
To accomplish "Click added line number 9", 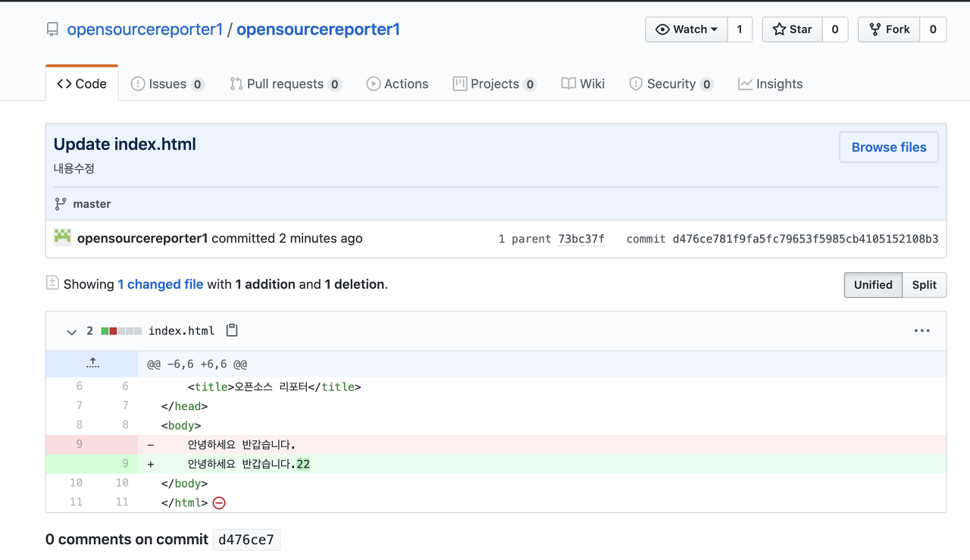I will point(125,464).
